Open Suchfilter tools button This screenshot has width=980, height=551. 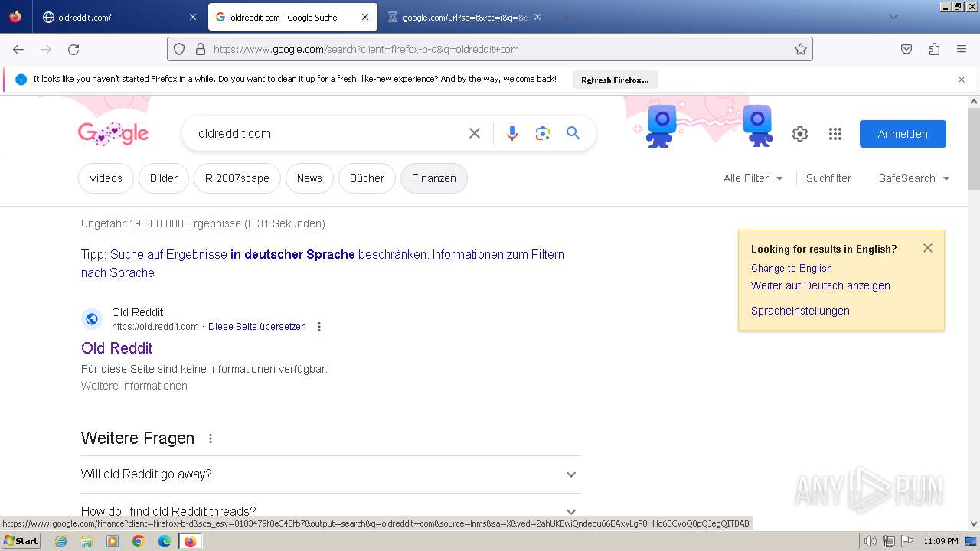tap(828, 178)
